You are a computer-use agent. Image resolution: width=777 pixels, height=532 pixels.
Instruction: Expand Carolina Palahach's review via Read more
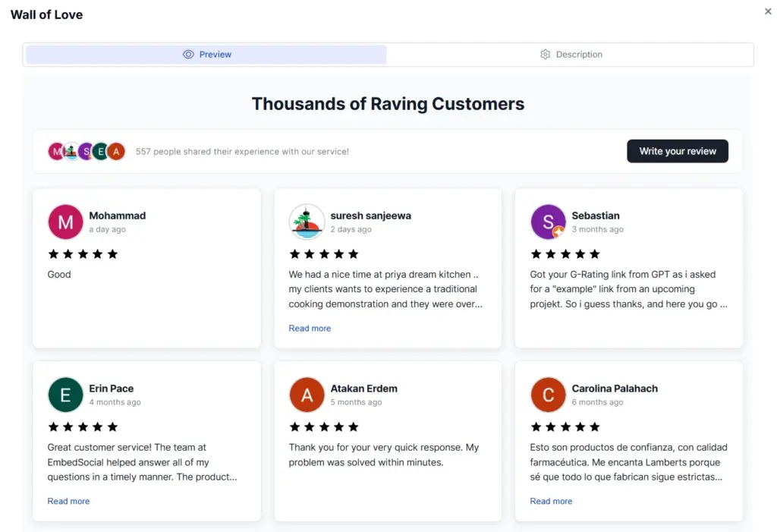pos(551,502)
